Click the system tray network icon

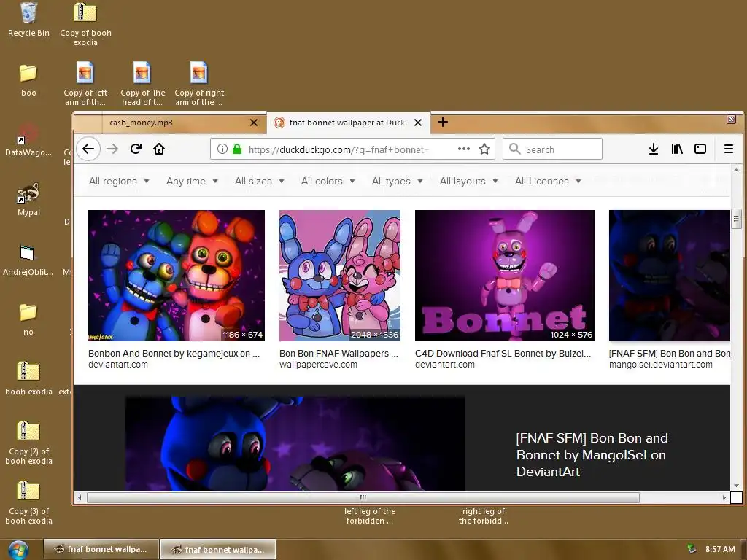coord(692,549)
